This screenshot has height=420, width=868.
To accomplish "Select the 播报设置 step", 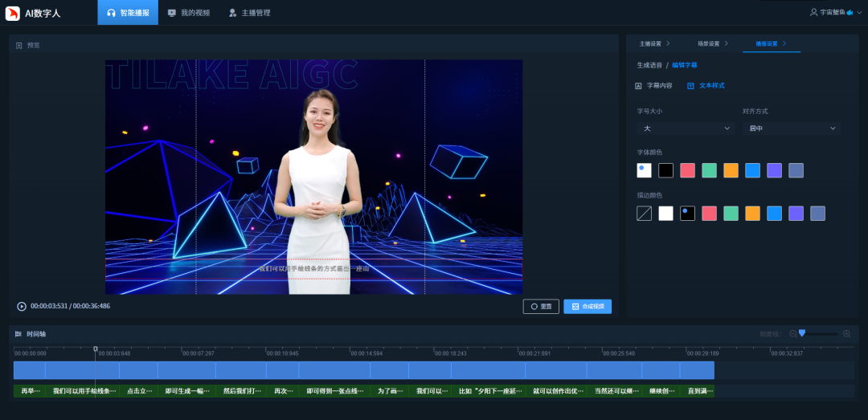I will click(x=771, y=43).
